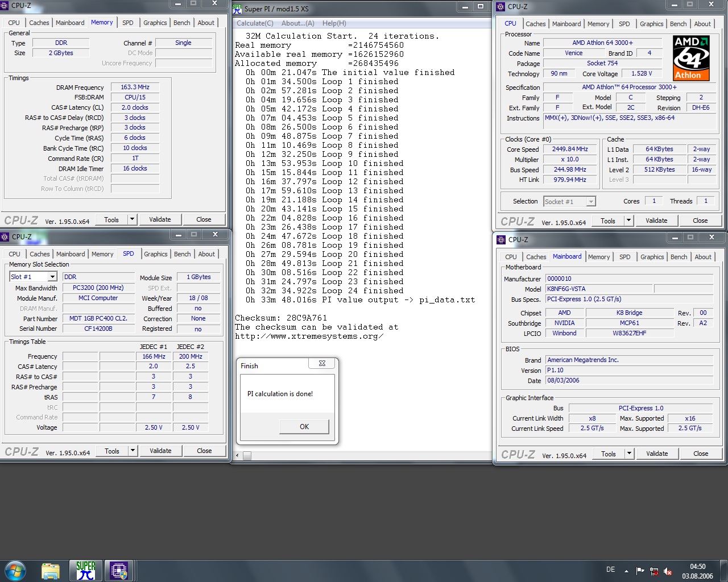The height and width of the screenshot is (582, 728).
Task: Click Southbridge model MCP61 field
Action: click(630, 323)
